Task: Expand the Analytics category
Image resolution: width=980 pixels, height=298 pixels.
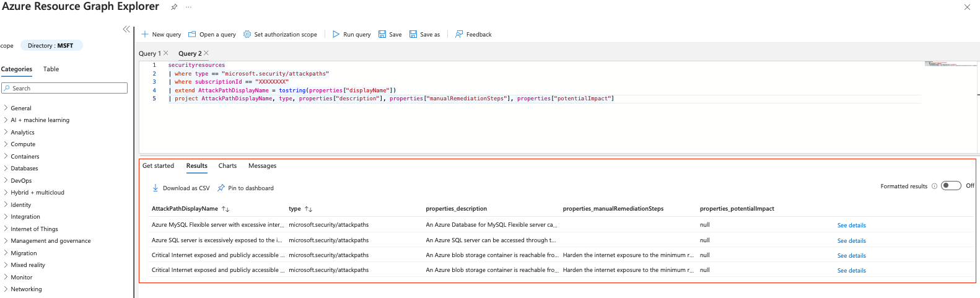Action: tap(6, 132)
